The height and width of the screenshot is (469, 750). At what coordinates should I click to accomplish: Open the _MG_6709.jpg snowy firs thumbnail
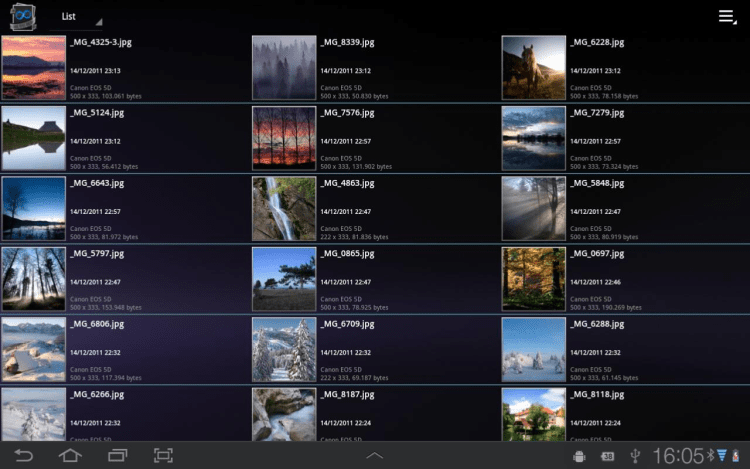click(284, 349)
